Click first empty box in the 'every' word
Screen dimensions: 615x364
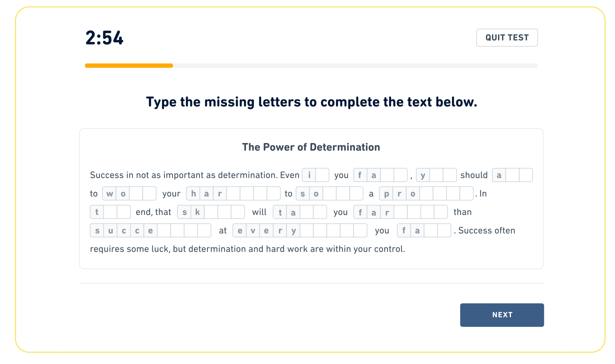coord(307,231)
